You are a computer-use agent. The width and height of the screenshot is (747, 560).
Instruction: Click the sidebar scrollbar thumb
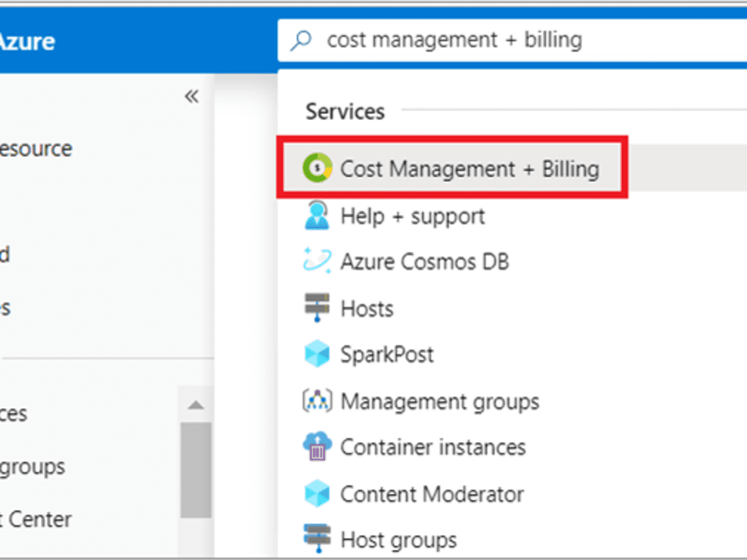[196, 470]
